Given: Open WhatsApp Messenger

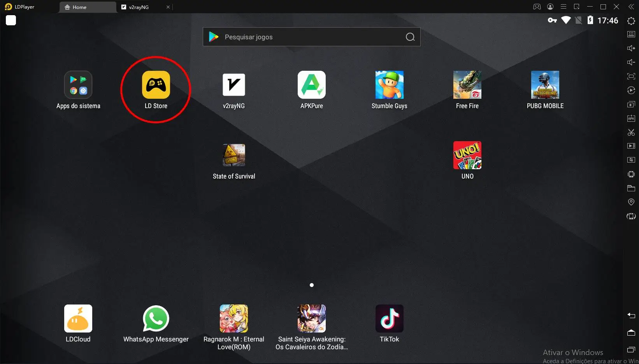Looking at the screenshot, I should pos(156,318).
